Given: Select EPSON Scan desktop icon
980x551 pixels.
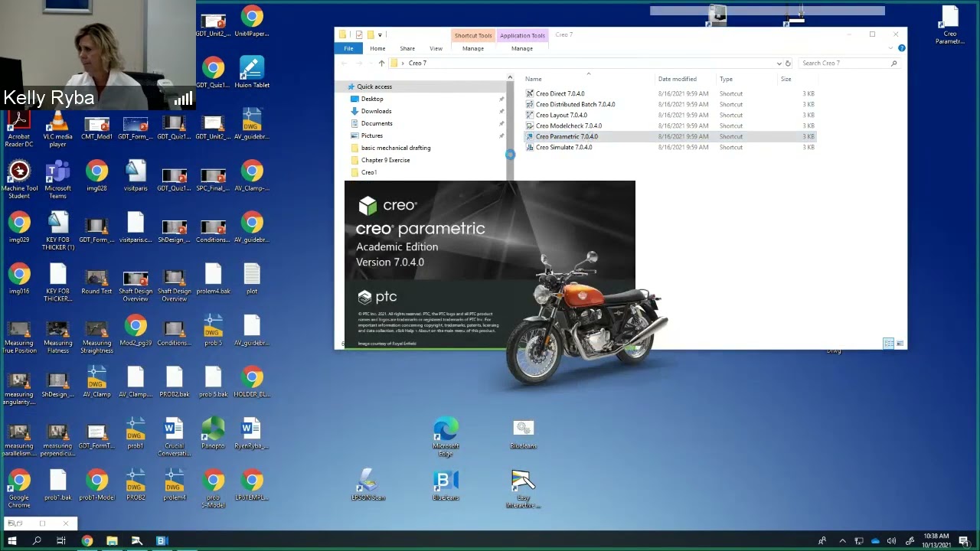Looking at the screenshot, I should [x=368, y=485].
